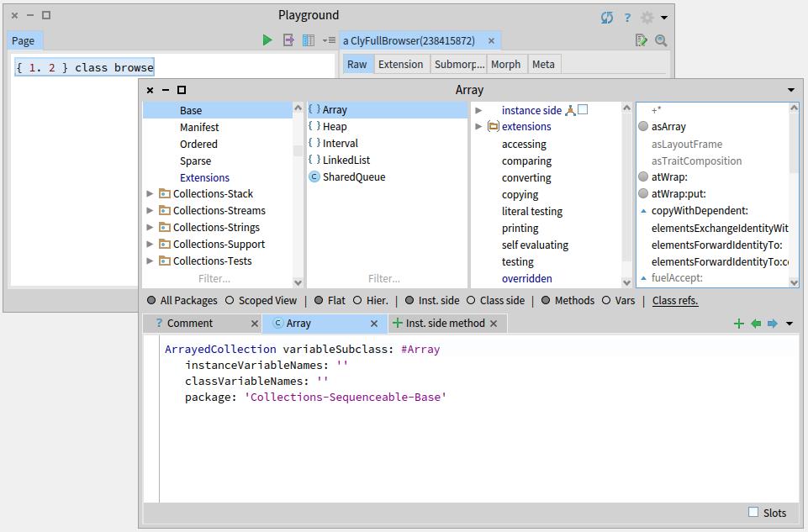The width and height of the screenshot is (808, 532).
Task: Click the magnifier icon in the inspector pane
Action: pos(661,40)
